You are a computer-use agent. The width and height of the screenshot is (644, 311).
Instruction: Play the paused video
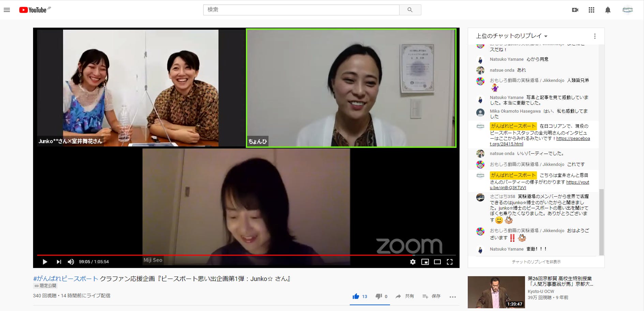tap(45, 262)
